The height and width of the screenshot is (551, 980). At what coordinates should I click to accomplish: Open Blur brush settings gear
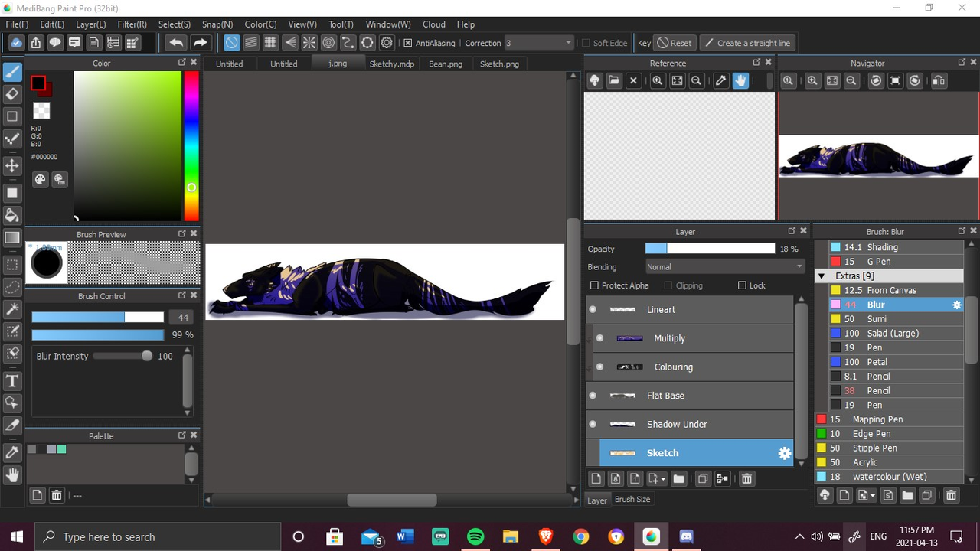click(956, 305)
